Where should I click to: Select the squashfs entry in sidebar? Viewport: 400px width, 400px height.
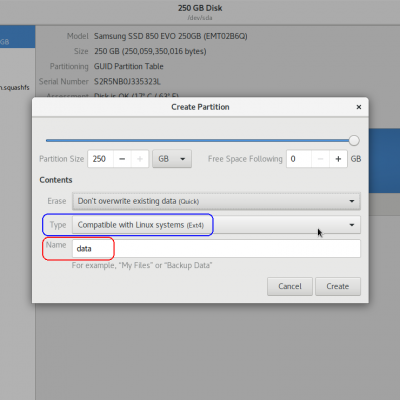[15, 88]
